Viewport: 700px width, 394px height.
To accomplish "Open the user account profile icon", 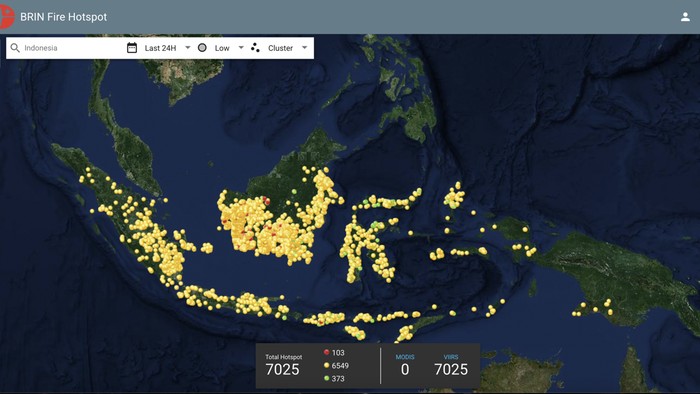I will 685,17.
